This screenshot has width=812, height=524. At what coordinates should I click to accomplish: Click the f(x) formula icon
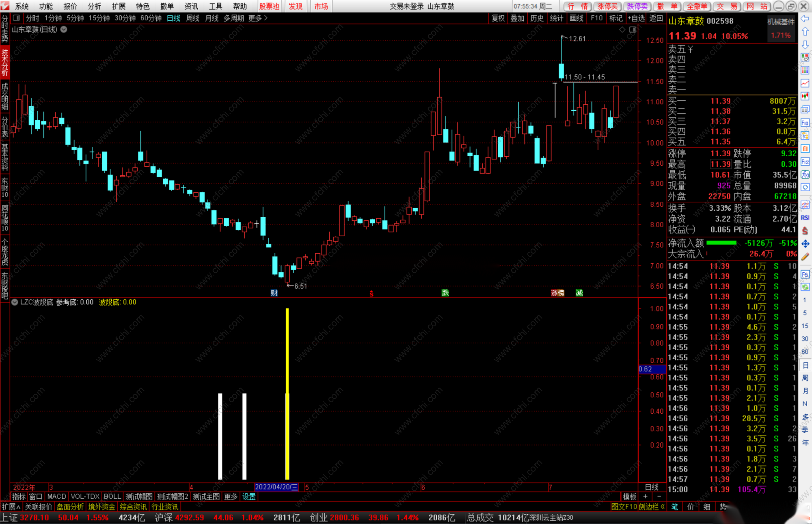(805, 175)
